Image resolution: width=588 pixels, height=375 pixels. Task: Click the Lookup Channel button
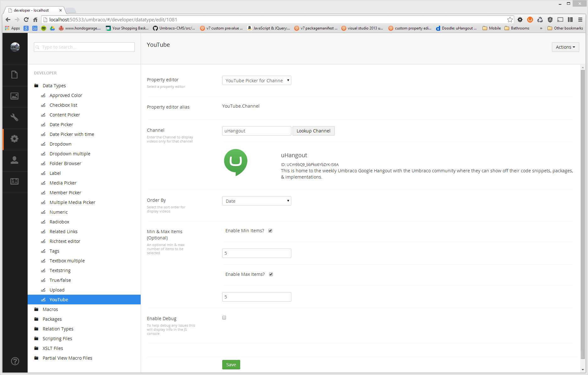click(x=313, y=131)
